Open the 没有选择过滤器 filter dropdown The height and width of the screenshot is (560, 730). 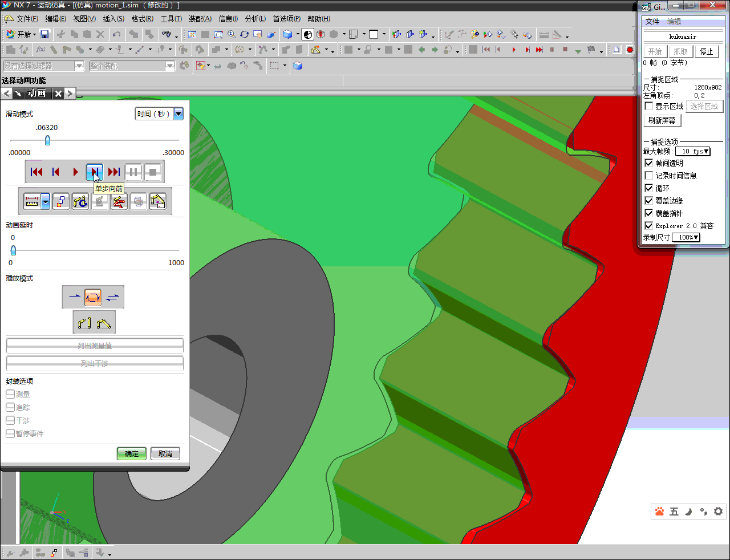(x=79, y=66)
